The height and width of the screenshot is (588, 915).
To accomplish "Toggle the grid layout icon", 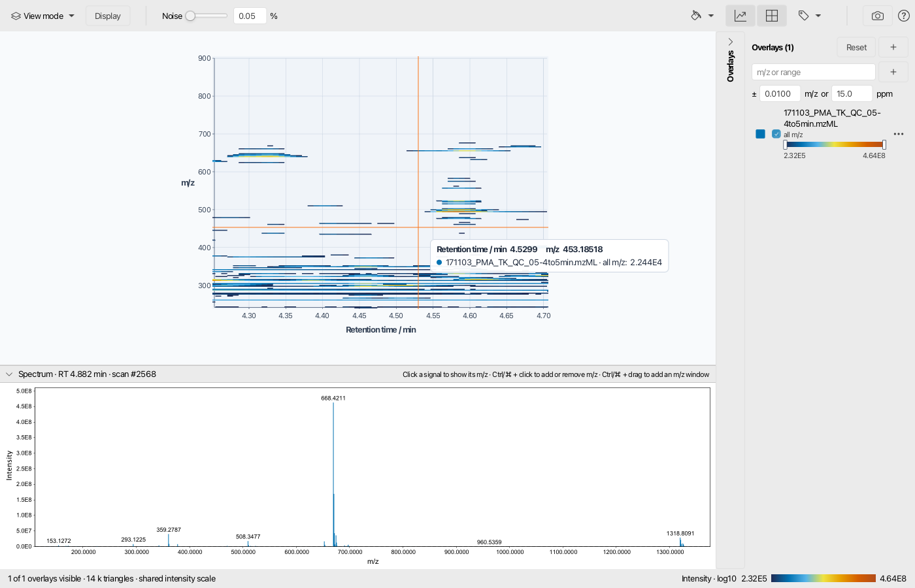I will tap(772, 16).
